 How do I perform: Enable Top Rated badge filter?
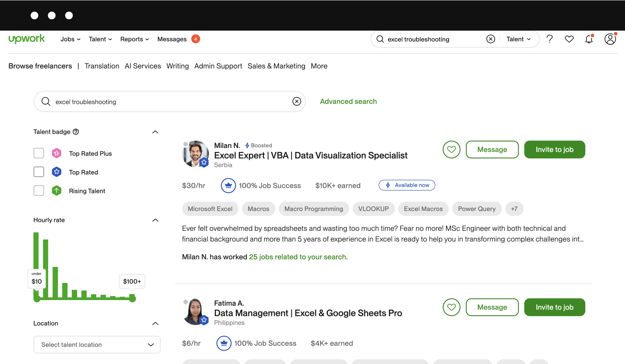click(x=39, y=172)
